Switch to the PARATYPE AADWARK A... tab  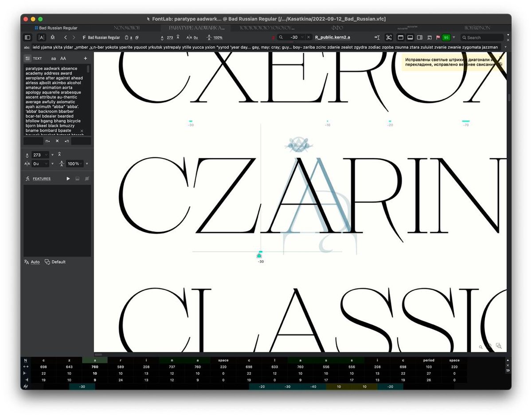click(x=197, y=28)
